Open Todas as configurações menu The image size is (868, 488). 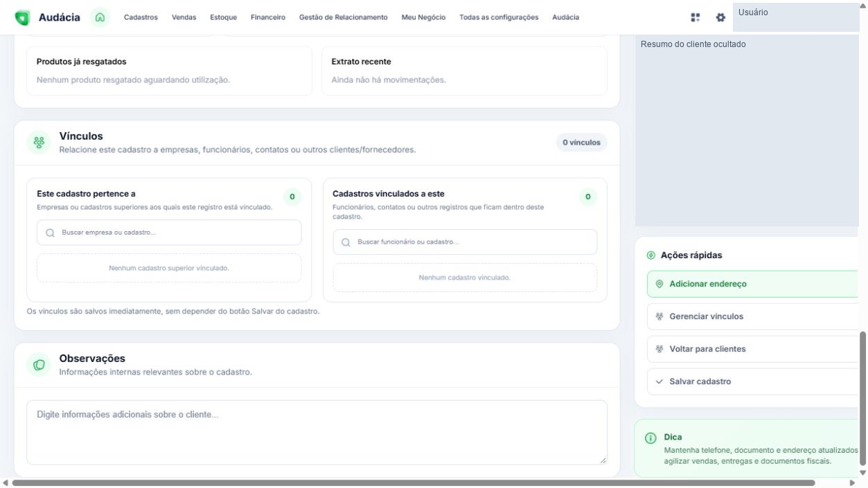pyautogui.click(x=499, y=17)
